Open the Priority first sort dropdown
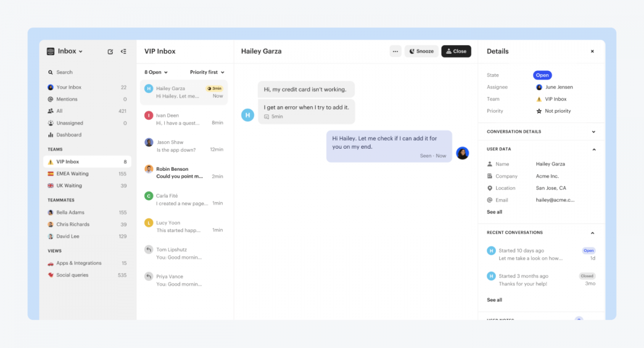 tap(207, 71)
